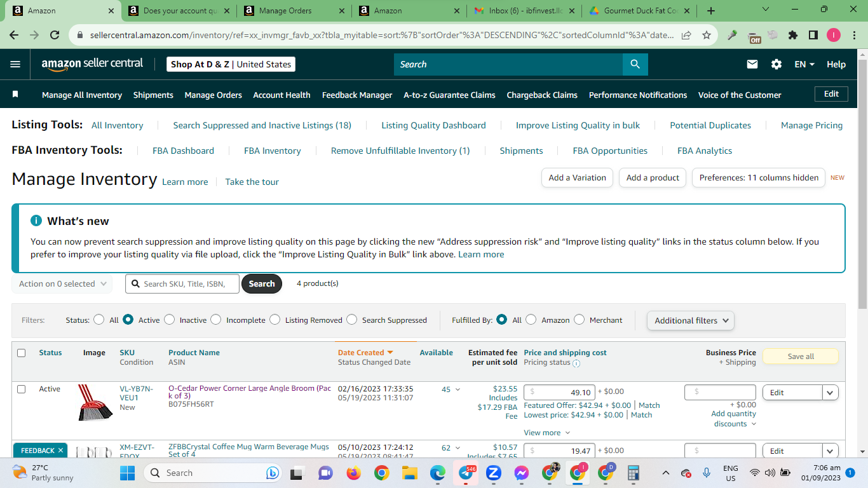
Task: Click in the Search SKU, Title, ISBN field
Action: click(x=182, y=283)
